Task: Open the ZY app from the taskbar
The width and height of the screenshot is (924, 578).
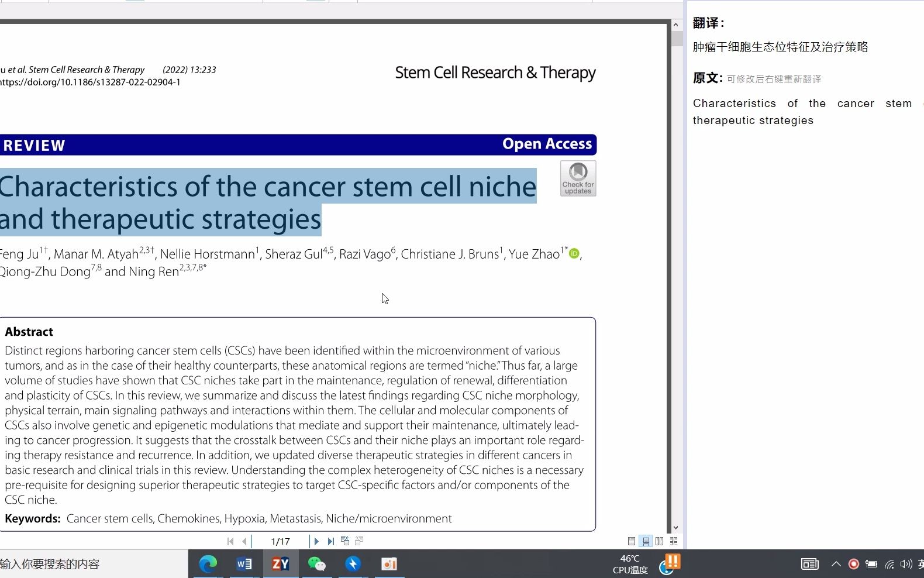Action: pyautogui.click(x=281, y=564)
